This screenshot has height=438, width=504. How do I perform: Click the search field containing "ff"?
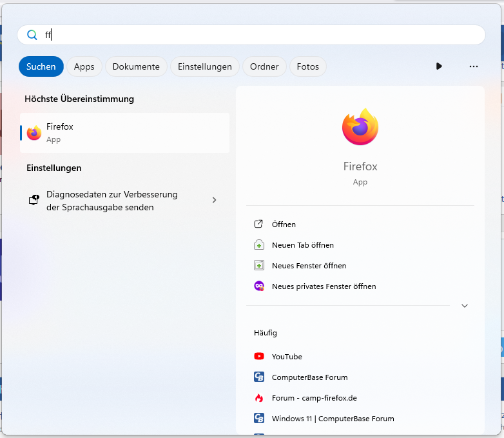point(251,35)
